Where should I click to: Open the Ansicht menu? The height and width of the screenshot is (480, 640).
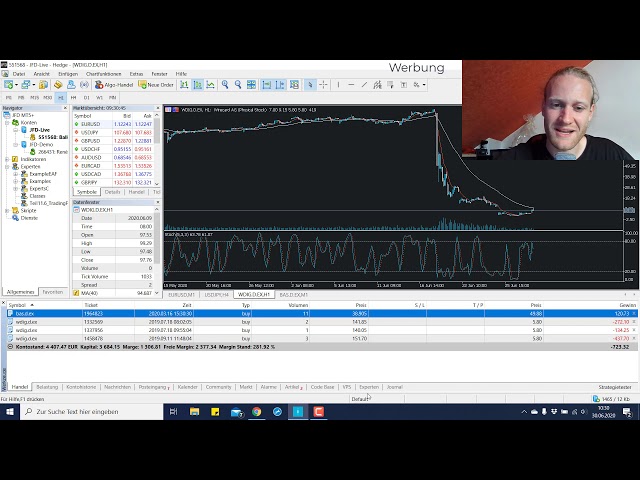click(41, 74)
